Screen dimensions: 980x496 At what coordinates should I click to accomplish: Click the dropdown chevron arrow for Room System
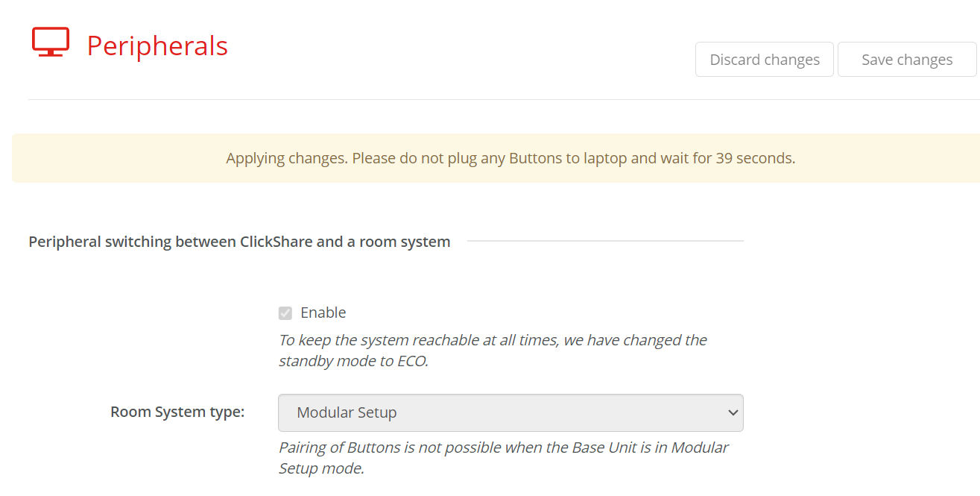pos(733,412)
